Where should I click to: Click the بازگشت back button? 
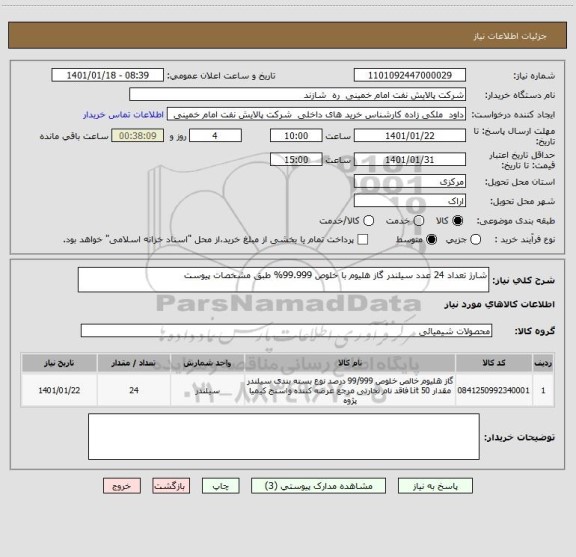pyautogui.click(x=171, y=486)
